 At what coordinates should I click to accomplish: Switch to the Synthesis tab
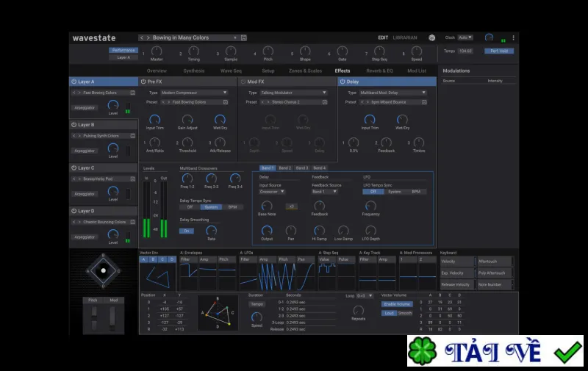(194, 71)
